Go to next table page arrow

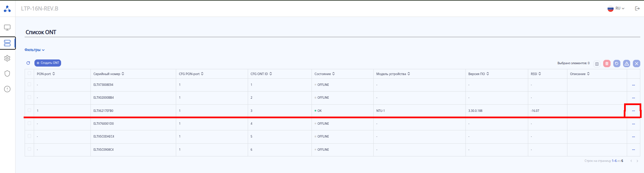(637, 161)
